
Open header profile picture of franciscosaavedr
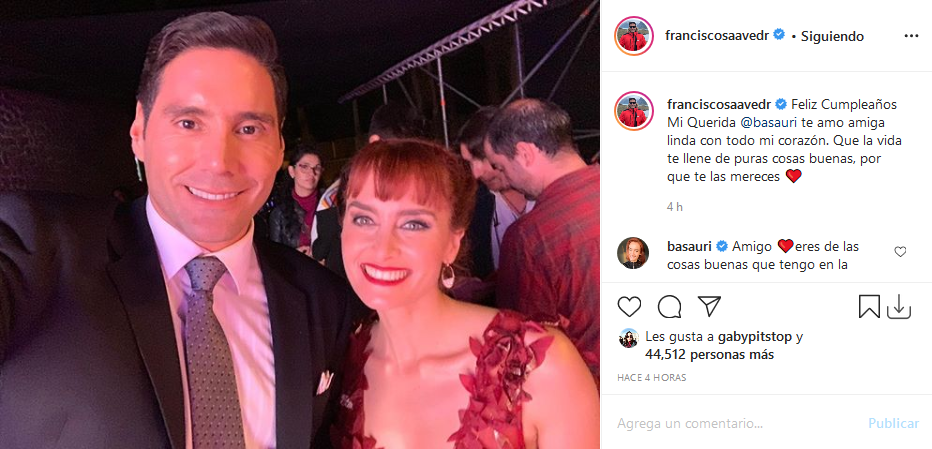tap(634, 36)
